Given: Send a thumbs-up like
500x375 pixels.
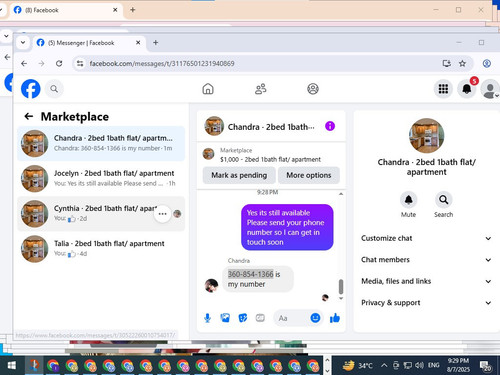Looking at the screenshot, I should tap(335, 318).
